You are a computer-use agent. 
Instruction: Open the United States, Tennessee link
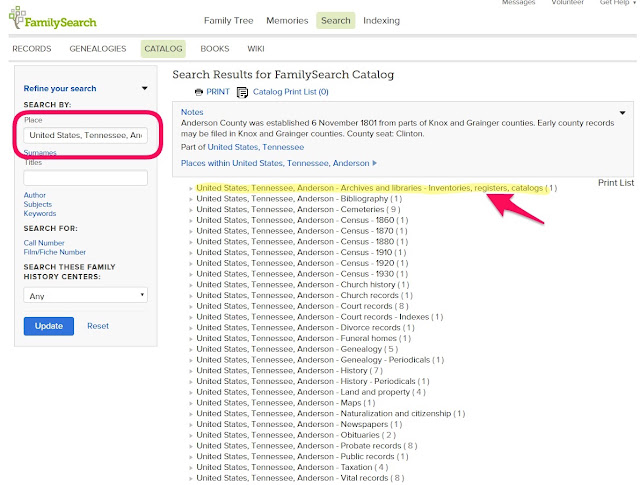(x=256, y=147)
